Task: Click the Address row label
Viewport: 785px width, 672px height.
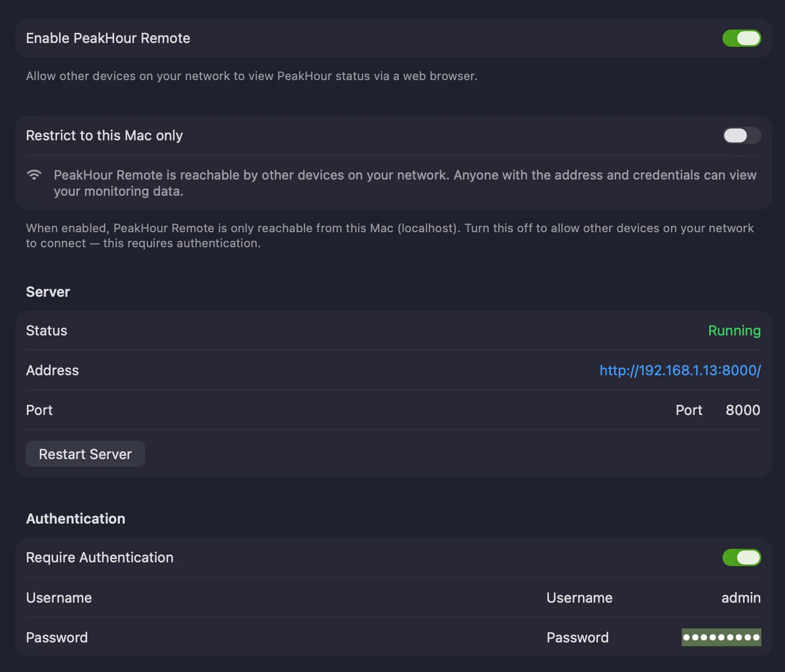Action: pos(52,370)
